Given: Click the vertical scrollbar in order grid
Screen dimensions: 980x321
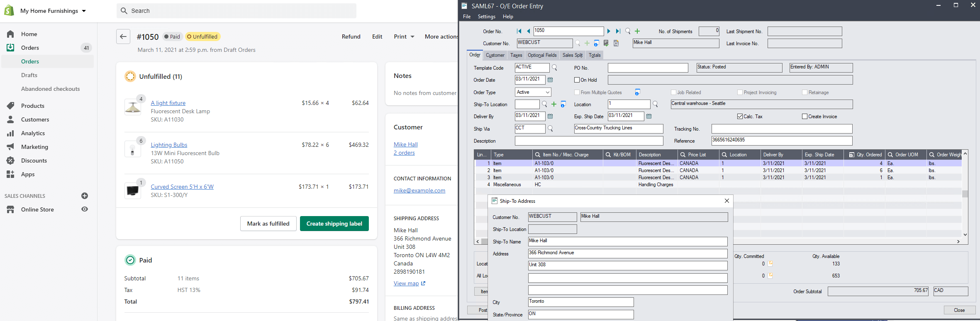Looking at the screenshot, I should click(x=965, y=194).
